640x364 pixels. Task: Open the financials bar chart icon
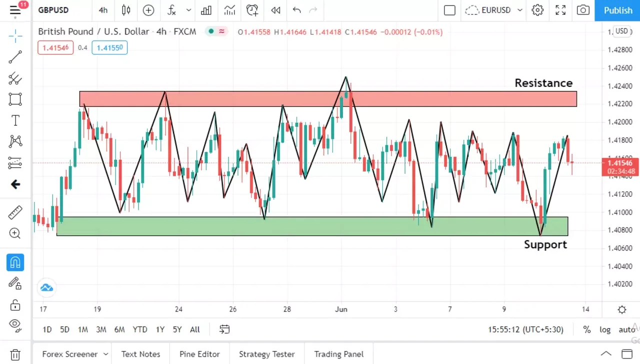click(x=206, y=10)
